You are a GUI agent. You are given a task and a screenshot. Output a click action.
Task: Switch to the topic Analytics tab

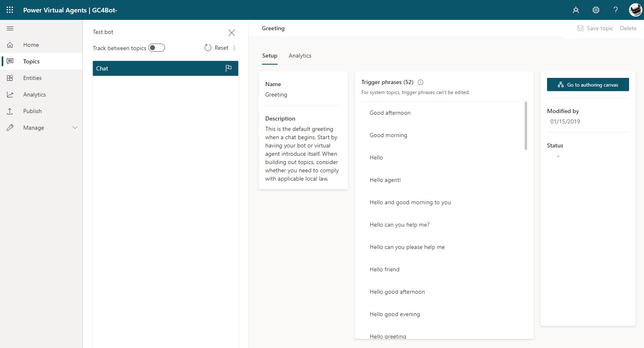click(300, 56)
